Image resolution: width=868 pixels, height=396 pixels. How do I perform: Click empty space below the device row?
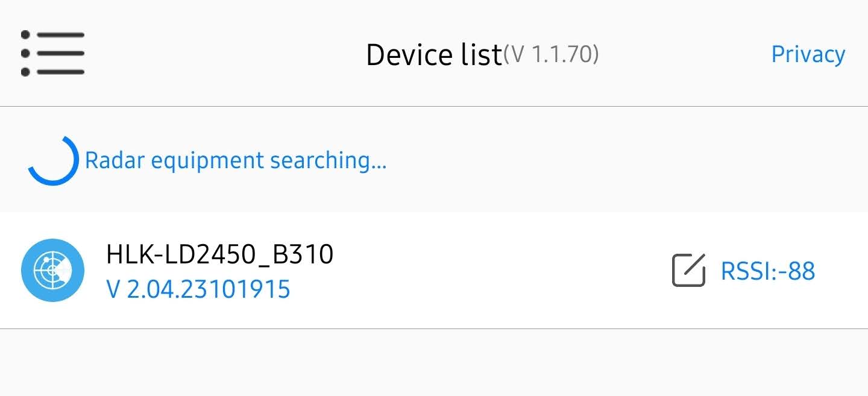pyautogui.click(x=434, y=362)
